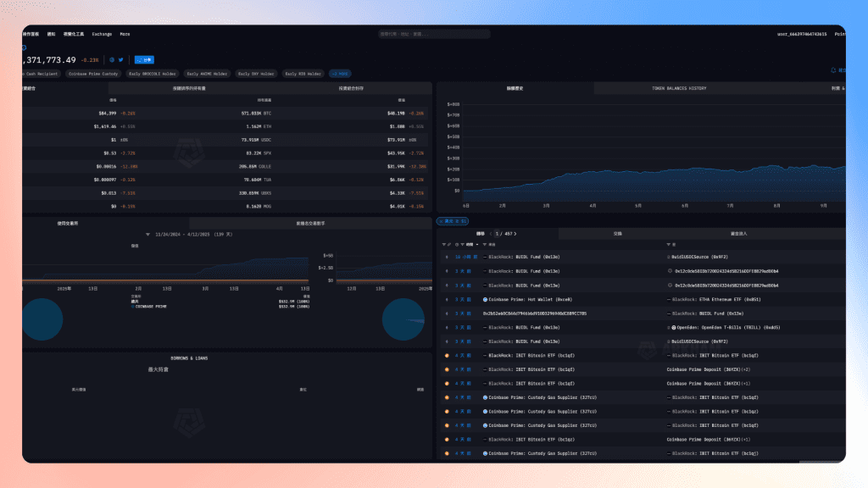Go to next page of transfers
Image resolution: width=868 pixels, height=488 pixels.
515,234
